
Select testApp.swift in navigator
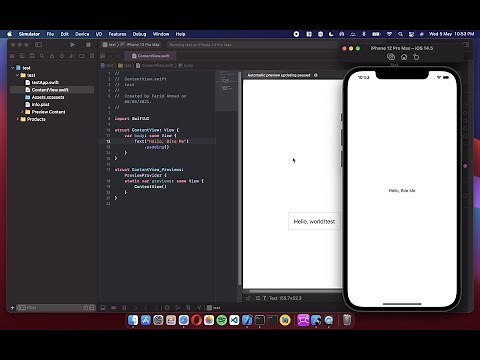pyautogui.click(x=45, y=82)
